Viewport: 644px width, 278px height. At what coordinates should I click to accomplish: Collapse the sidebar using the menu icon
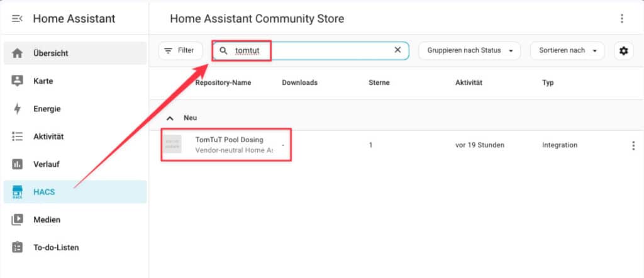[17, 19]
